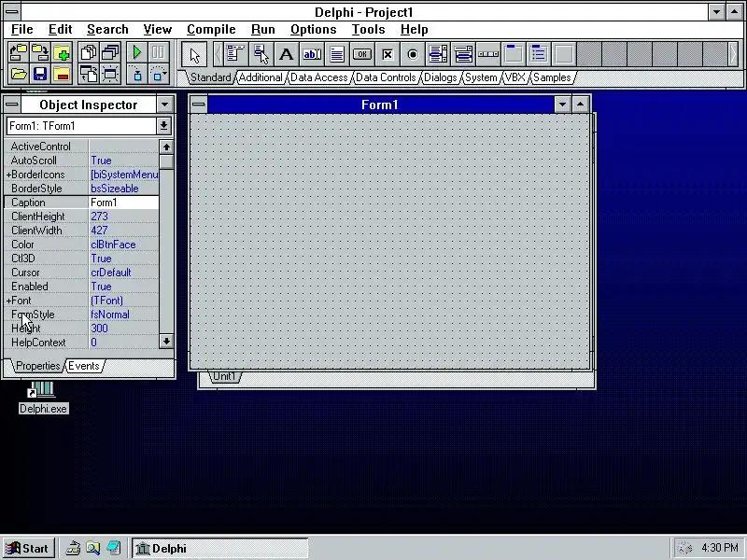
Task: Open the View menu
Action: click(x=157, y=30)
